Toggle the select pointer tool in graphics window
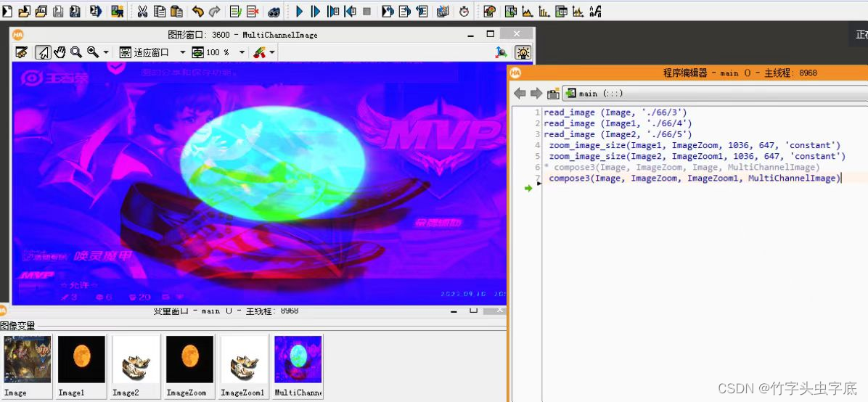 [x=43, y=52]
